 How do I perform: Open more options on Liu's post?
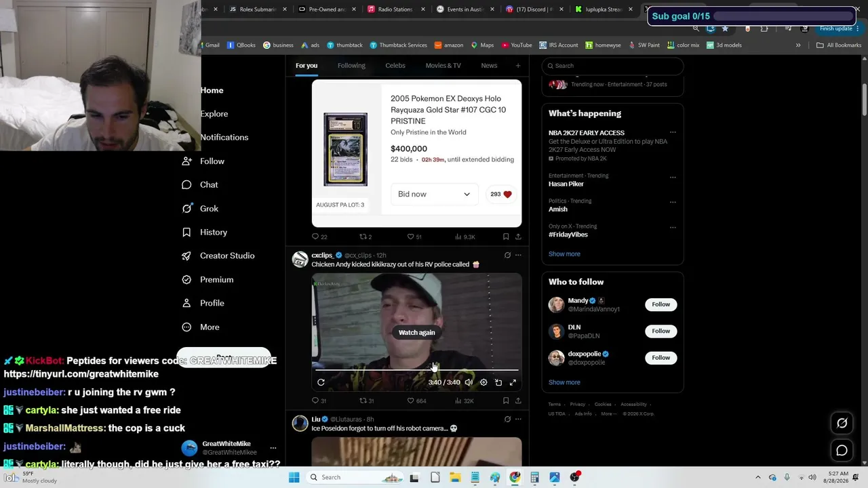(518, 420)
